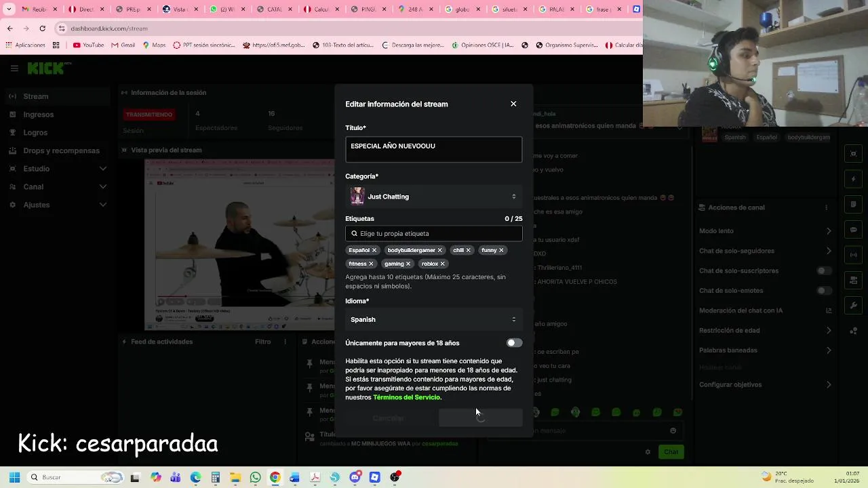Screen dimensions: 868x488
Task: Open the YouTube bookmark
Action: 88,45
